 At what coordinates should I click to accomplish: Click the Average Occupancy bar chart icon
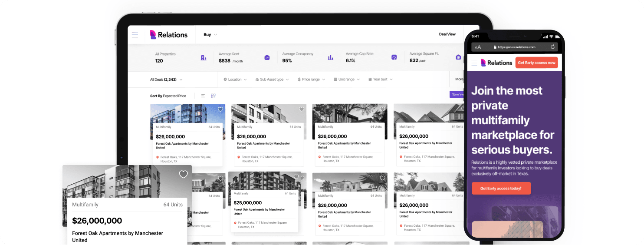331,57
